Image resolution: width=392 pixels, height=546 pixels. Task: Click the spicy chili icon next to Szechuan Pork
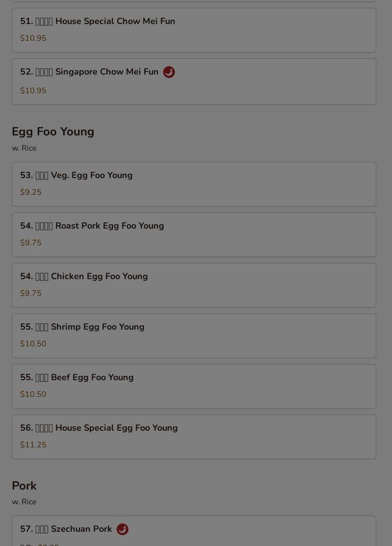pos(122,529)
